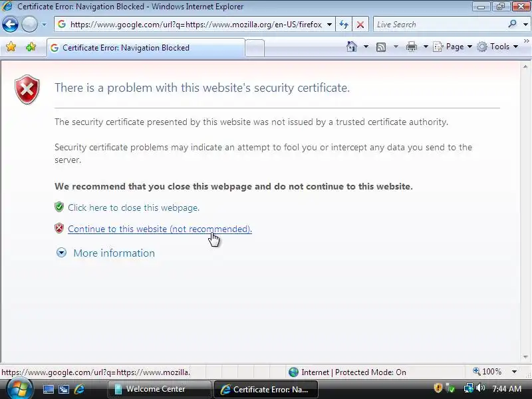
Task: Click the Live Search box
Action: click(440, 25)
